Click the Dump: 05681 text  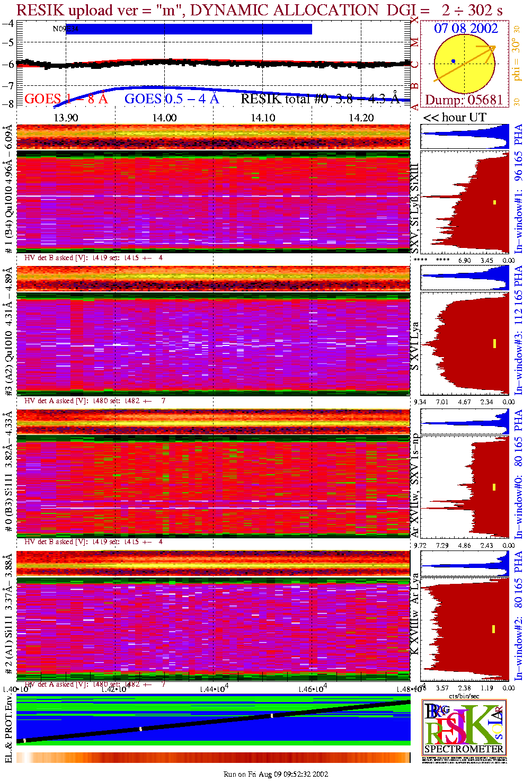click(464, 100)
